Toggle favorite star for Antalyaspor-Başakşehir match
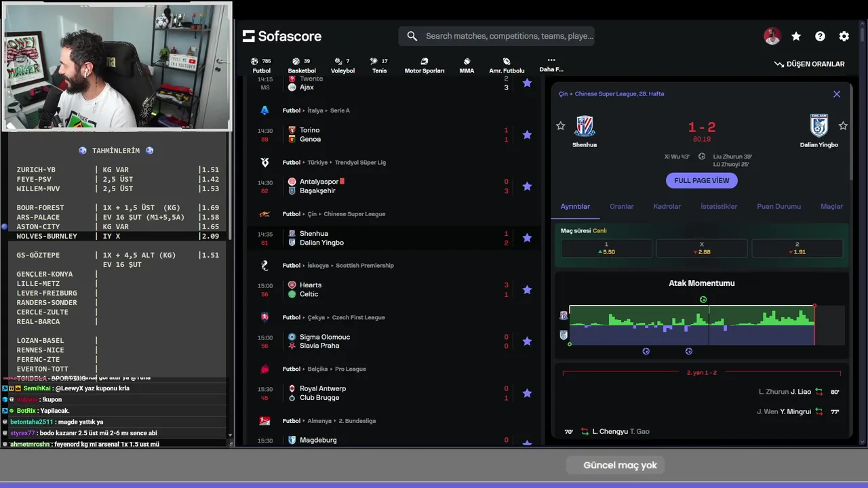Image resolution: width=868 pixels, height=488 pixels. tap(527, 186)
